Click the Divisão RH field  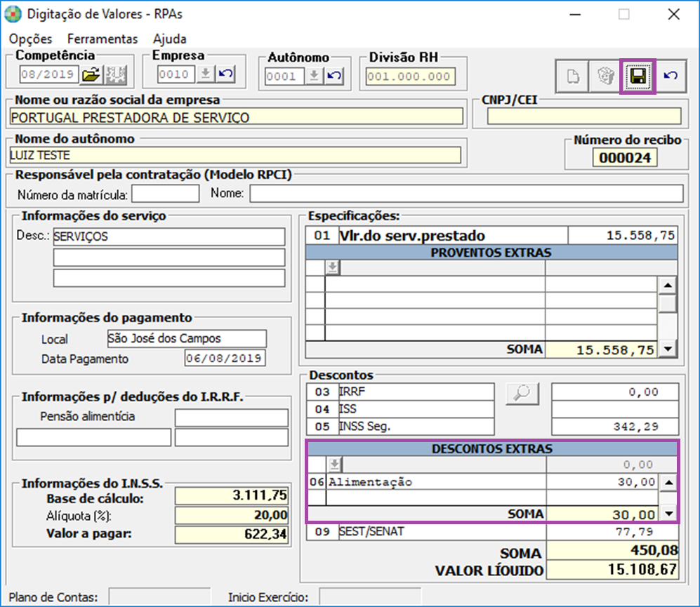(410, 76)
